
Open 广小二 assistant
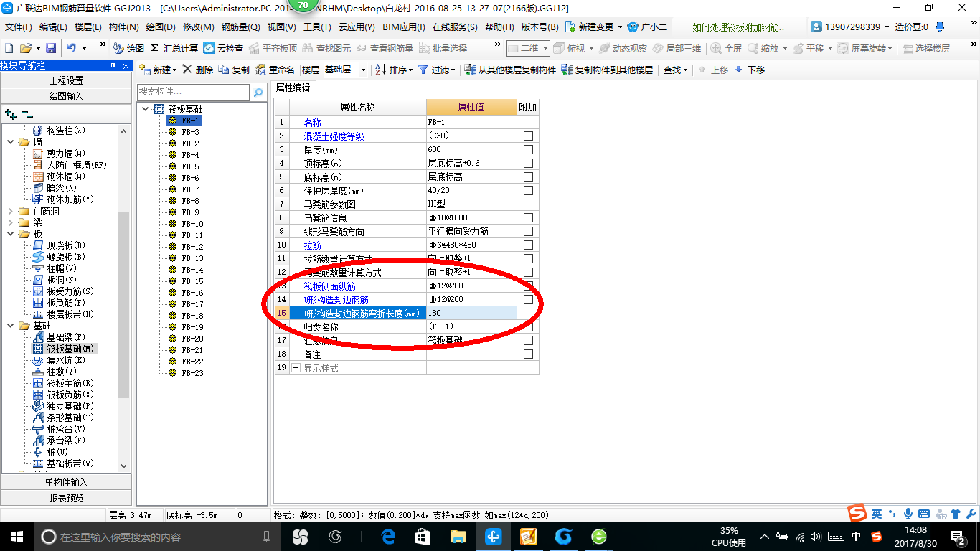(647, 27)
